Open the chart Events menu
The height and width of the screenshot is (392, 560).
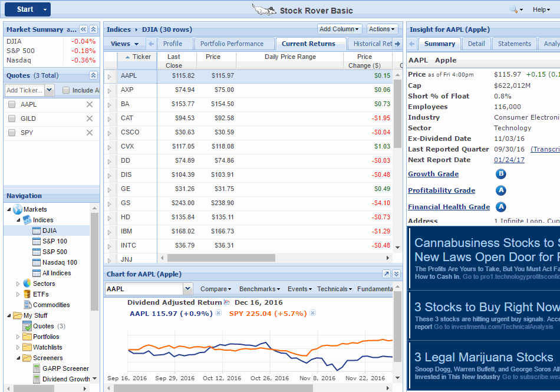pos(300,289)
